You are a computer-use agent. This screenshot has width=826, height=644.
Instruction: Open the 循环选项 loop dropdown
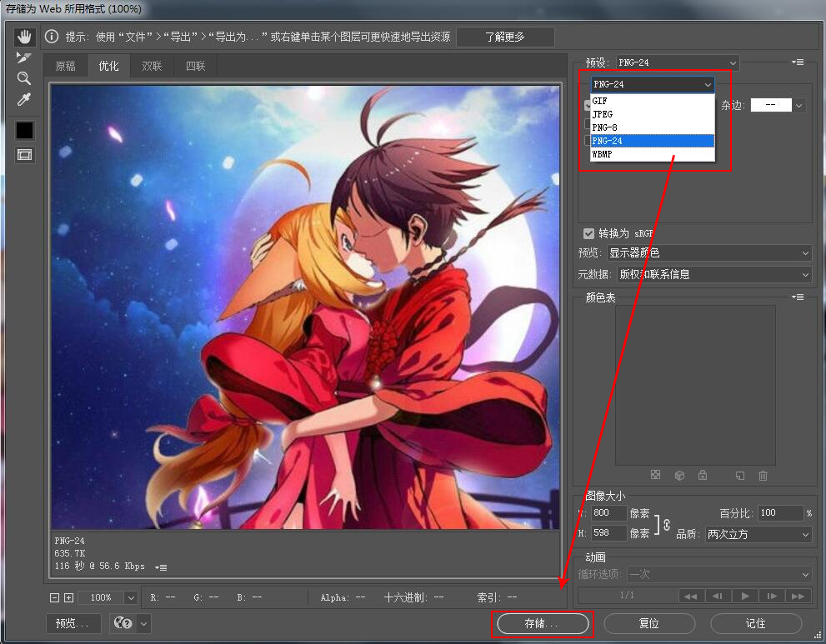click(x=719, y=574)
